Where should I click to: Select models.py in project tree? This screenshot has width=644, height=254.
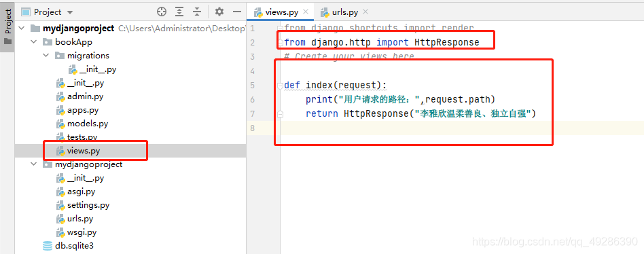click(88, 124)
